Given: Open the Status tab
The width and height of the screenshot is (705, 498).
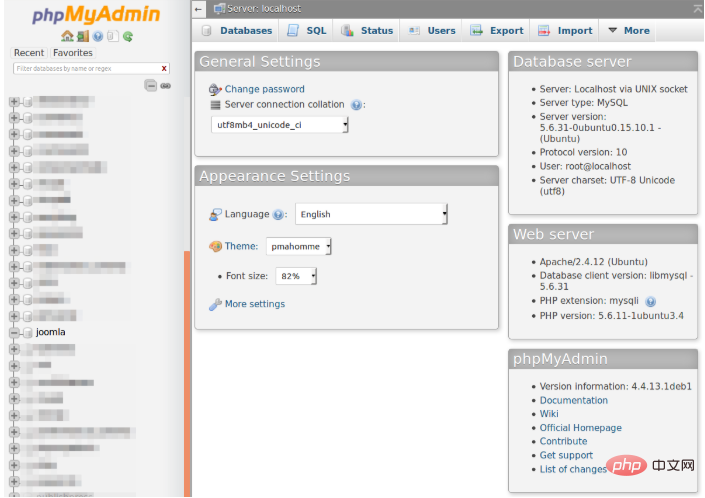Looking at the screenshot, I should [366, 31].
